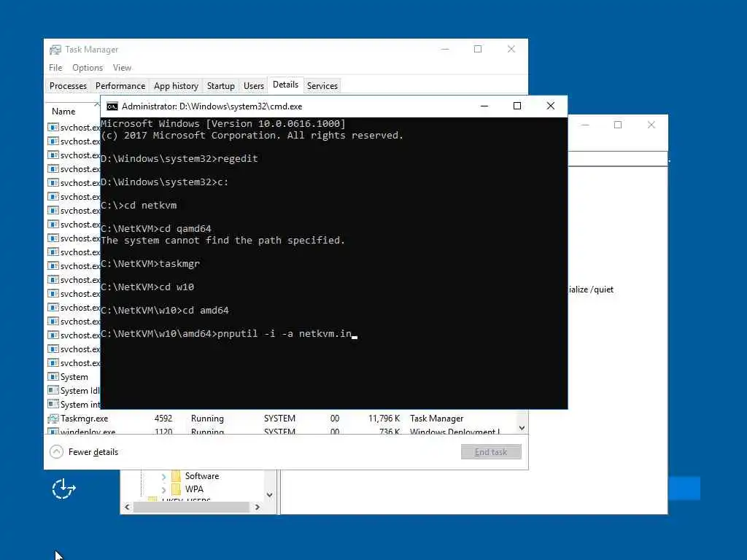
Task: Click the Task Manager title bar icon
Action: [x=55, y=50]
